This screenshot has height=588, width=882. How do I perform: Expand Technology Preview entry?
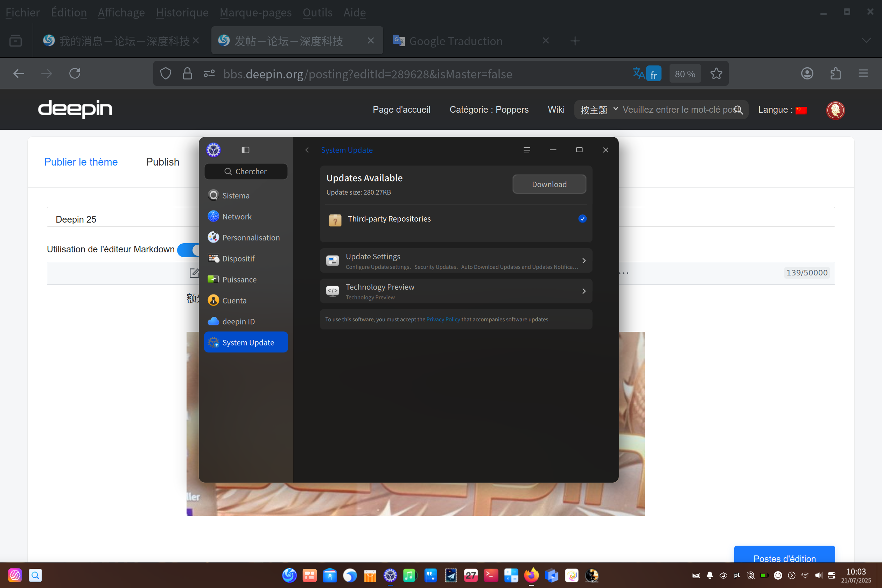coord(456,291)
